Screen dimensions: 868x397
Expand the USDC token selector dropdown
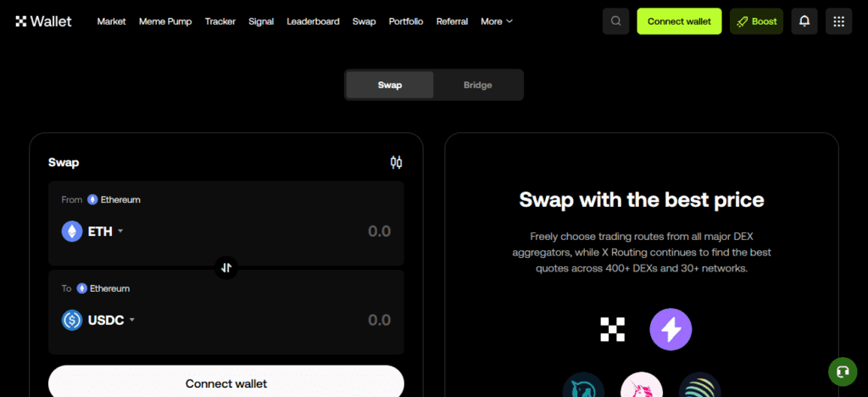click(x=98, y=320)
